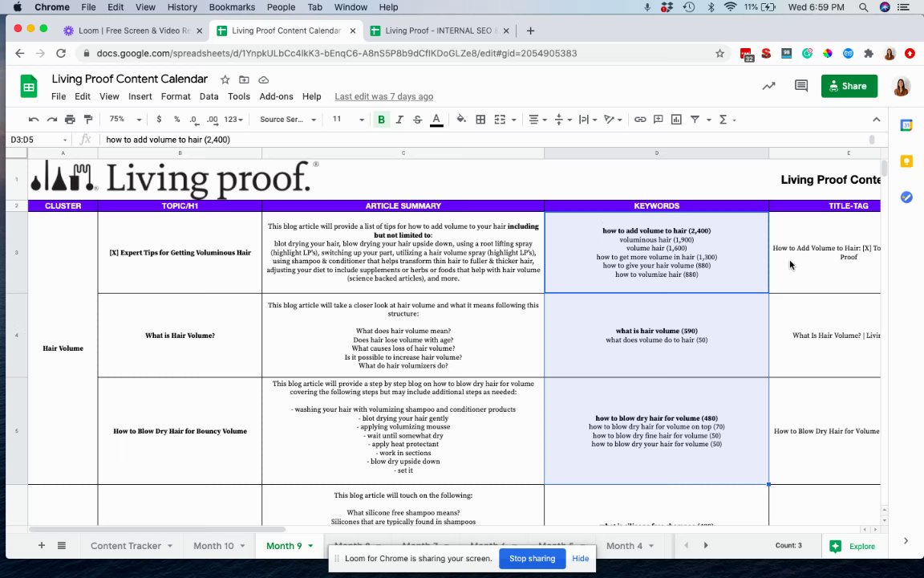Screen dimensions: 924x578
Task: Open the 75% zoom dropdown
Action: tap(125, 119)
